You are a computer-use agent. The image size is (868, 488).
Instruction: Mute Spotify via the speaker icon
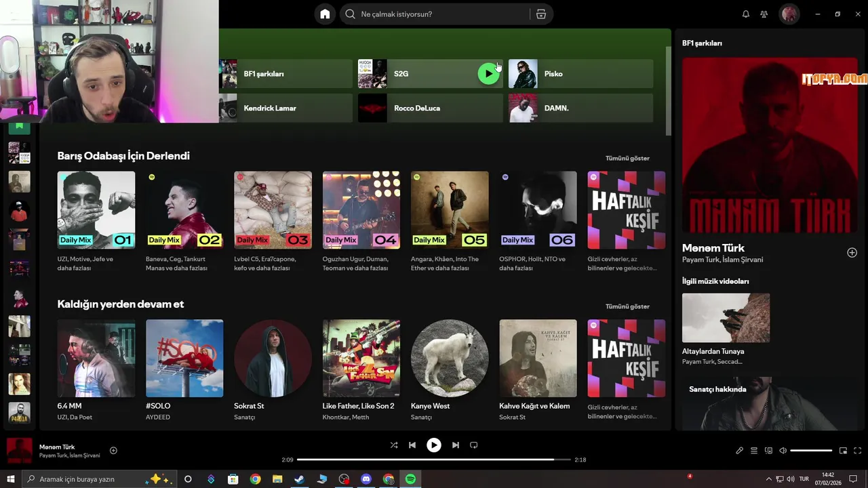(x=783, y=451)
